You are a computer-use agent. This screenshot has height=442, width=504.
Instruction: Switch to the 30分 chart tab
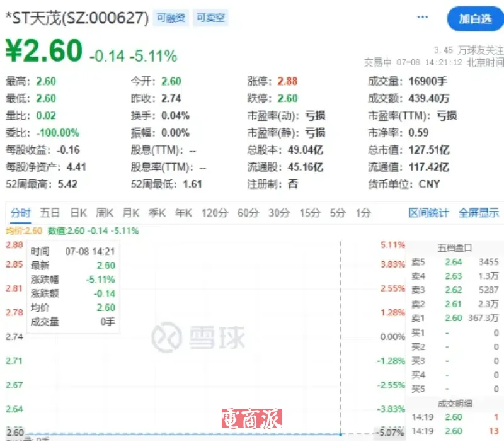point(279,213)
